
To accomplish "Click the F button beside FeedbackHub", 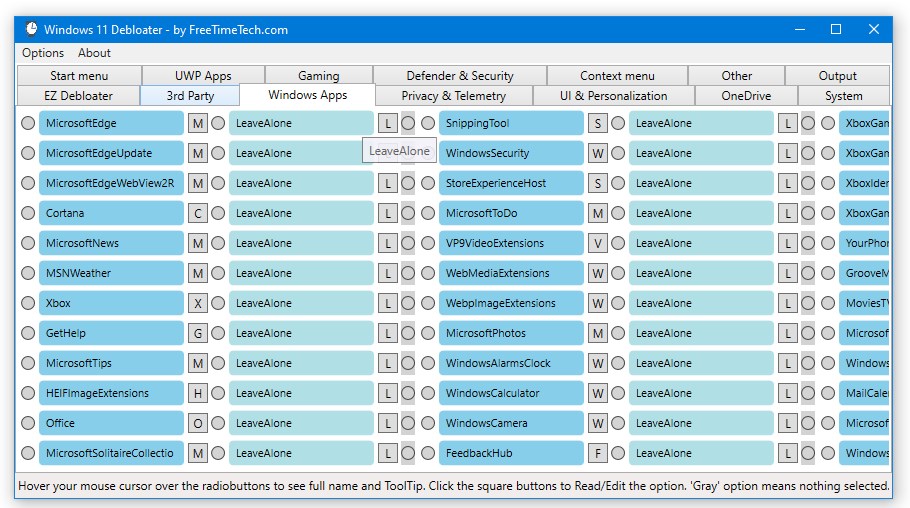I will click(x=598, y=453).
